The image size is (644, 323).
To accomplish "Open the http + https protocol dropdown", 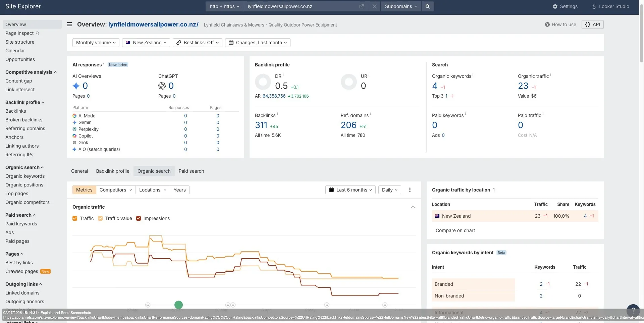I will (x=224, y=6).
